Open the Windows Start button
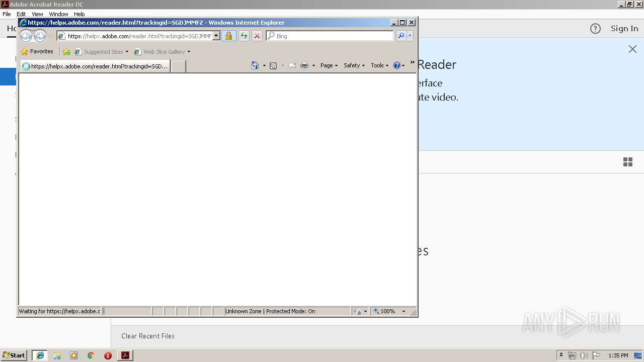644x362 pixels. click(14, 355)
